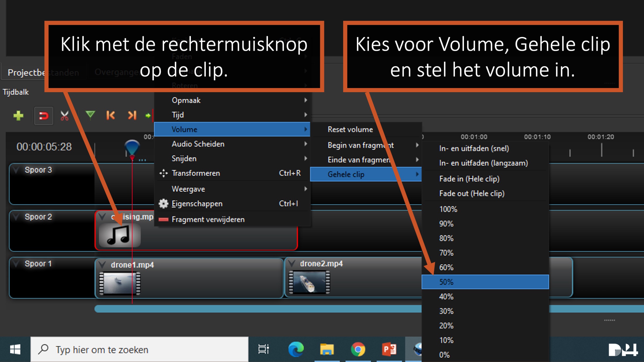Toggle Spoor 1 track arrow

tap(16, 264)
